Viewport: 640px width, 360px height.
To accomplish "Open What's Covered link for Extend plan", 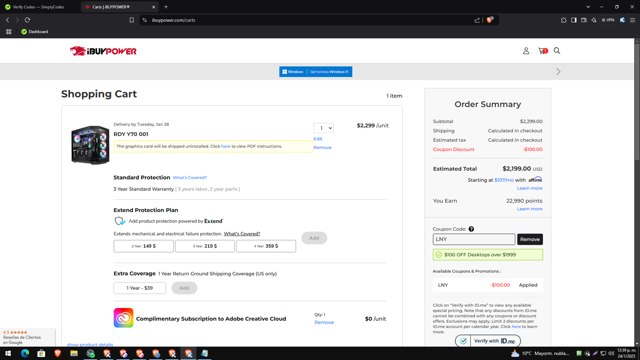I will tap(242, 234).
